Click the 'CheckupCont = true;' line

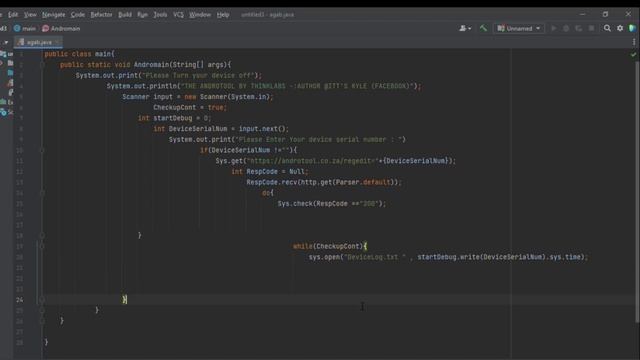click(190, 107)
